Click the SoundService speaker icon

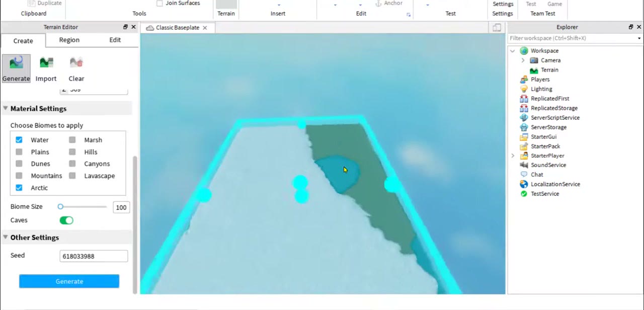coord(524,165)
